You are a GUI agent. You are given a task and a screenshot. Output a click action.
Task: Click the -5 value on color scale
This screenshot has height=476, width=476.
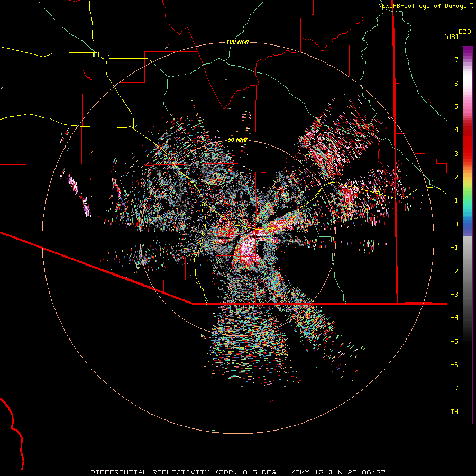tap(454, 342)
